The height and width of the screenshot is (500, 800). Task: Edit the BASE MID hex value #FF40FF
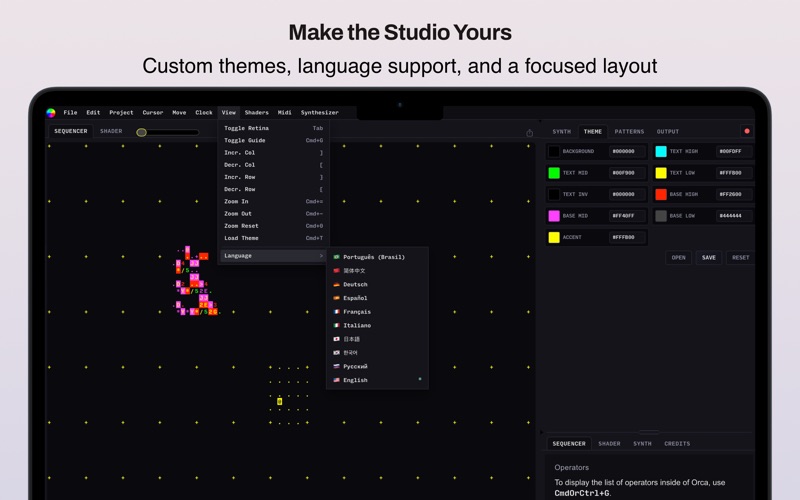pyautogui.click(x=627, y=216)
